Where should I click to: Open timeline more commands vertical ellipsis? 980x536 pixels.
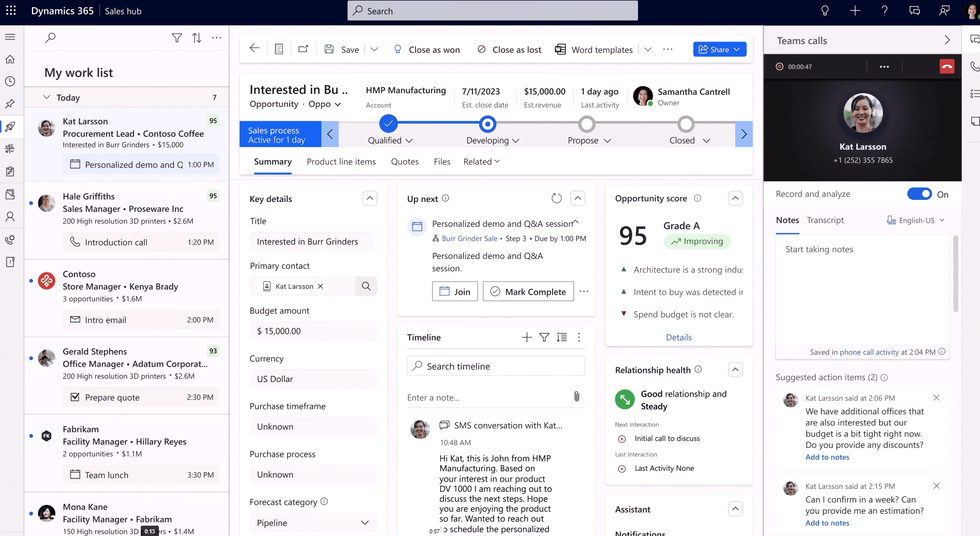point(579,338)
